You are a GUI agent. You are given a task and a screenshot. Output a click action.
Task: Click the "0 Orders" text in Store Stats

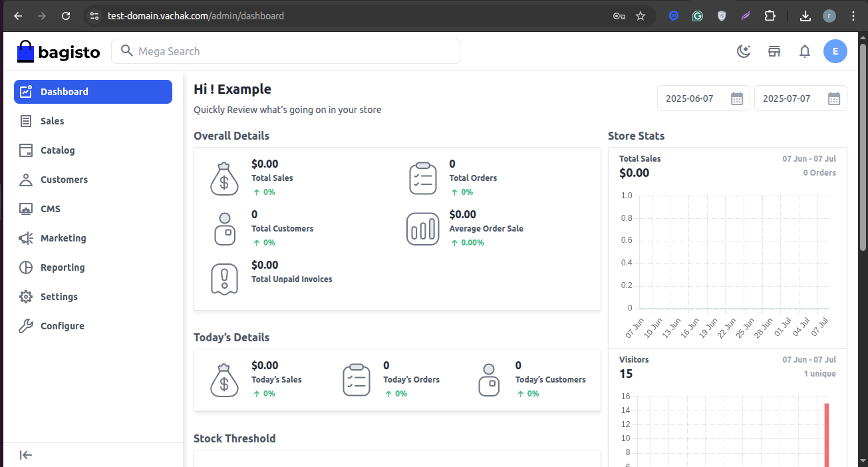tap(819, 173)
